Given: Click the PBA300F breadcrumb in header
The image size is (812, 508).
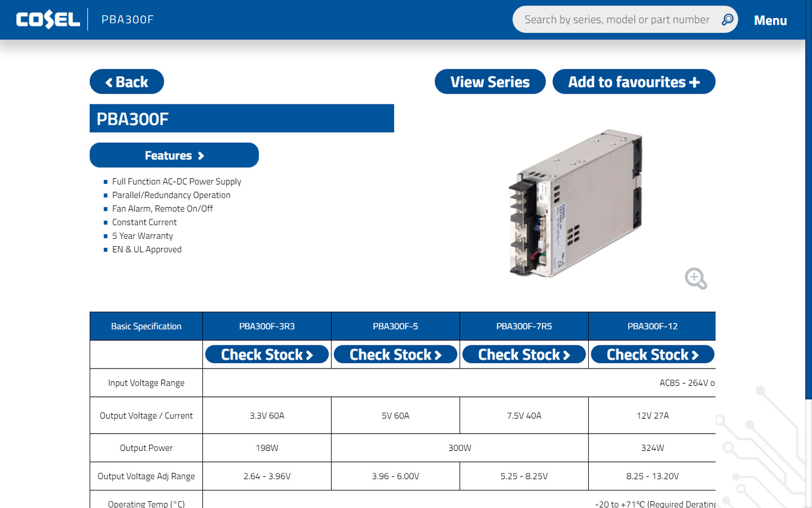Looking at the screenshot, I should tap(127, 20).
